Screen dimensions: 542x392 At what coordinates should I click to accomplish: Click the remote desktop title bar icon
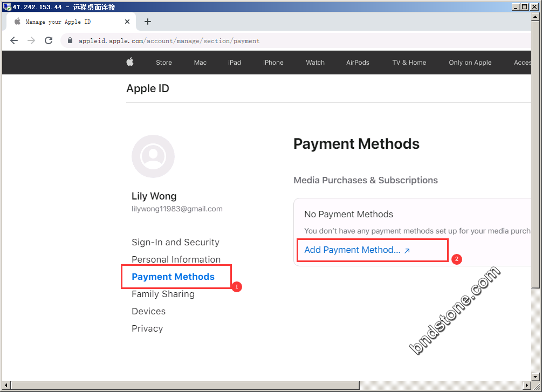pyautogui.click(x=7, y=6)
